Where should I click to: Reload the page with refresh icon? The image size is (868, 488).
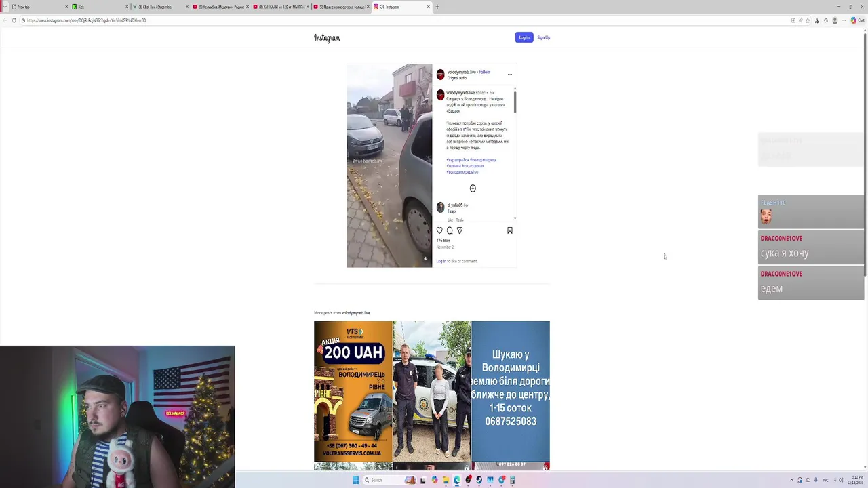click(x=14, y=20)
